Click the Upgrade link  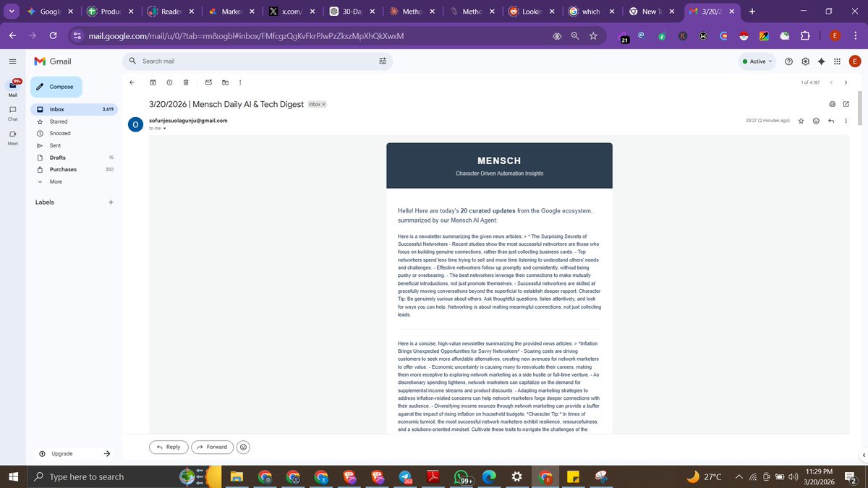pos(64,453)
